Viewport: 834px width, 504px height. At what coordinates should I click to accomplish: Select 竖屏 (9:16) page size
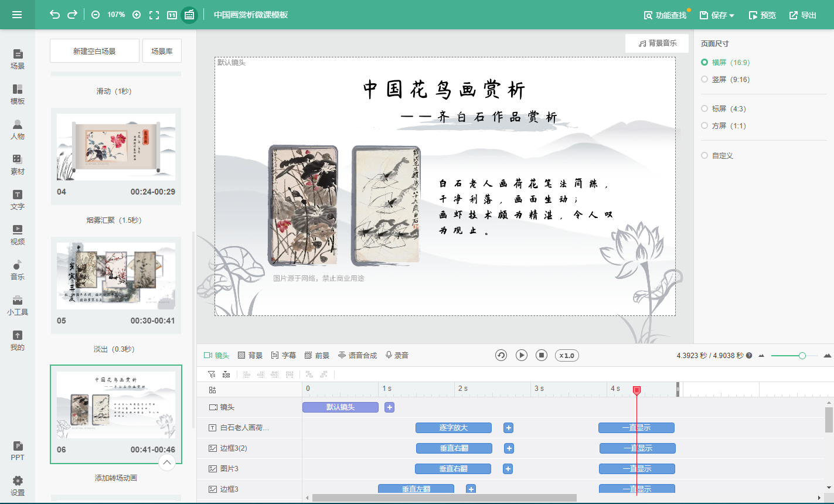725,79
